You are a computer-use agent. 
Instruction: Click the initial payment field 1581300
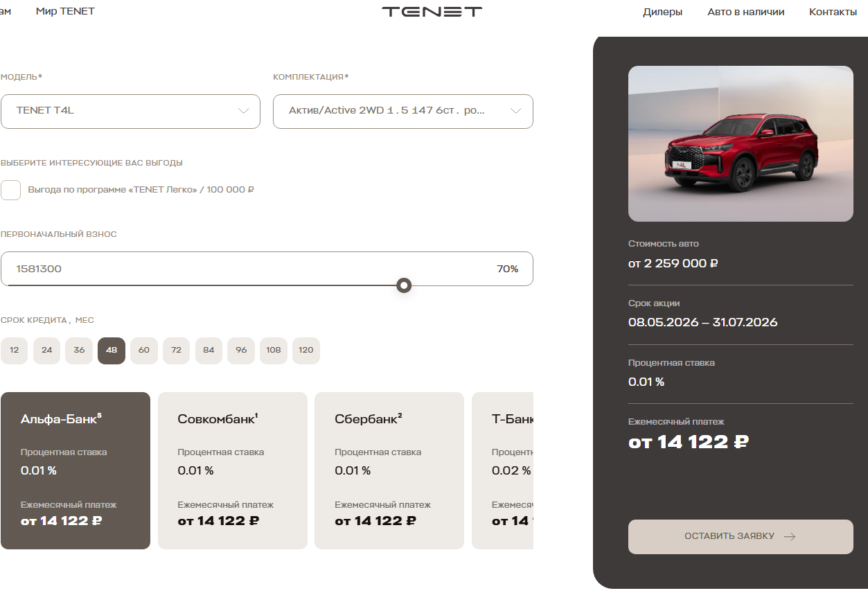[x=267, y=269]
